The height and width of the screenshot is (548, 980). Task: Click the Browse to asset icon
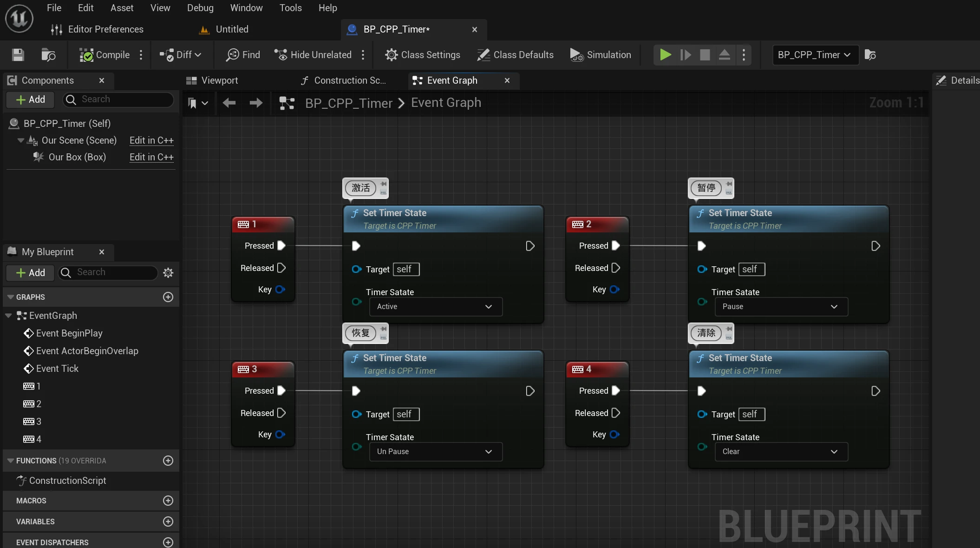pyautogui.click(x=48, y=55)
